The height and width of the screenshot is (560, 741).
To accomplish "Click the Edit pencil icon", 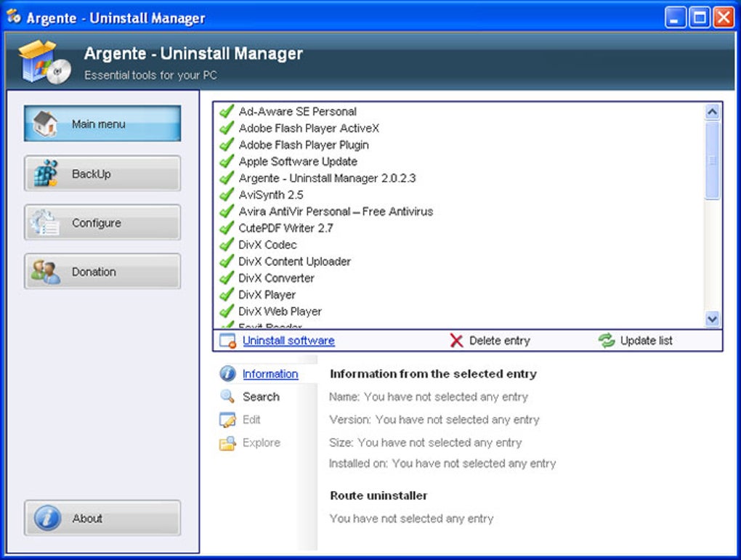I will (x=227, y=419).
